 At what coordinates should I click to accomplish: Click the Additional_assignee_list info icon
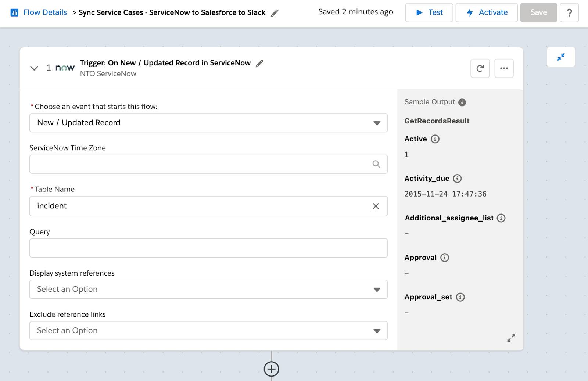coord(501,218)
